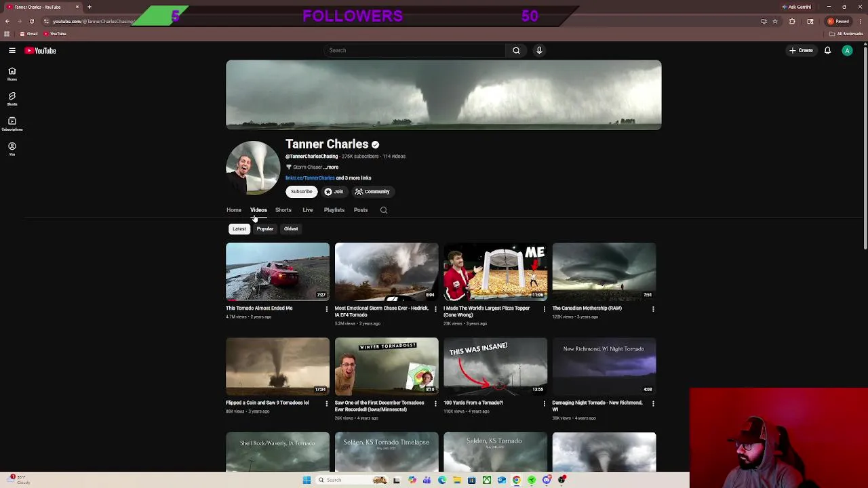
Task: Open the You section in the sidebar
Action: pos(12,149)
